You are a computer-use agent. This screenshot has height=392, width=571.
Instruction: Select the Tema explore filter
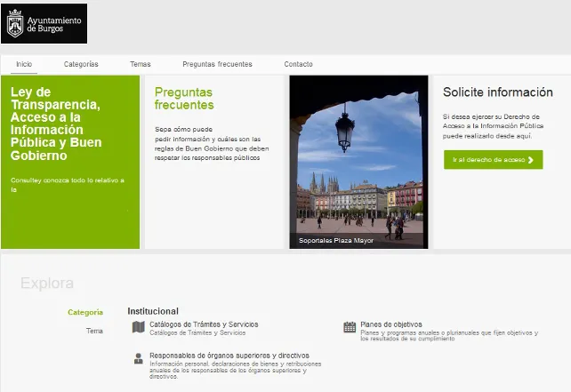(x=94, y=331)
